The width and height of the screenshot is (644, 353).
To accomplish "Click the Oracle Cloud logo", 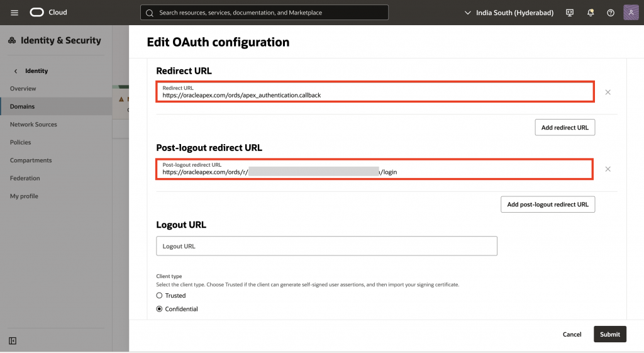I will pos(48,13).
